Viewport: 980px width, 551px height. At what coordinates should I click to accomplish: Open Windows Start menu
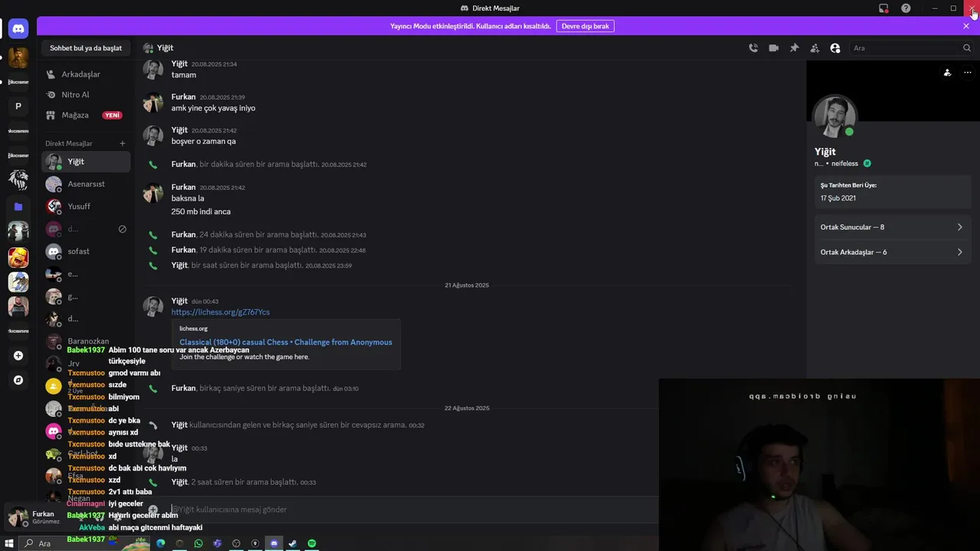pos(9,543)
